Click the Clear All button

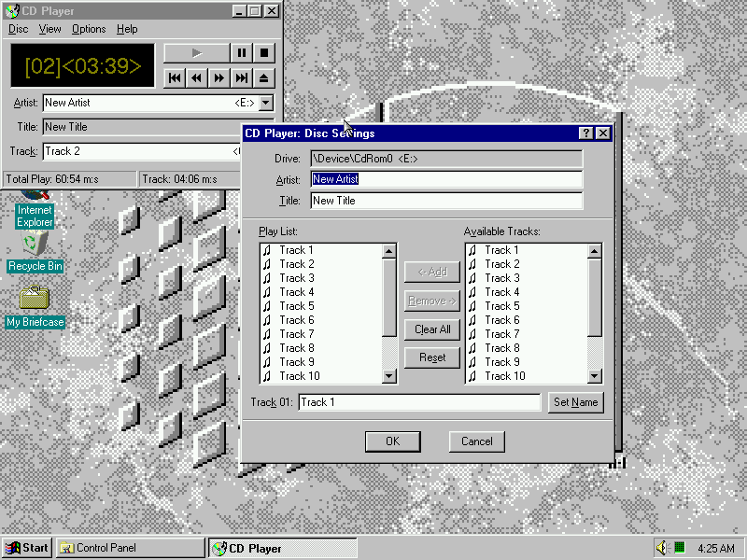tap(432, 329)
